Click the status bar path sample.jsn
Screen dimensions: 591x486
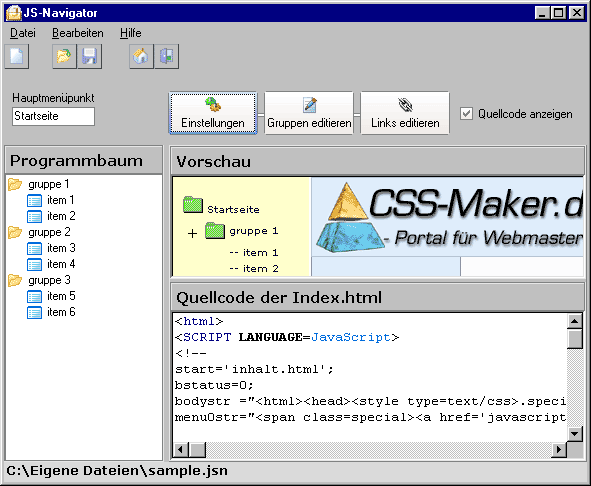pyautogui.click(x=117, y=471)
